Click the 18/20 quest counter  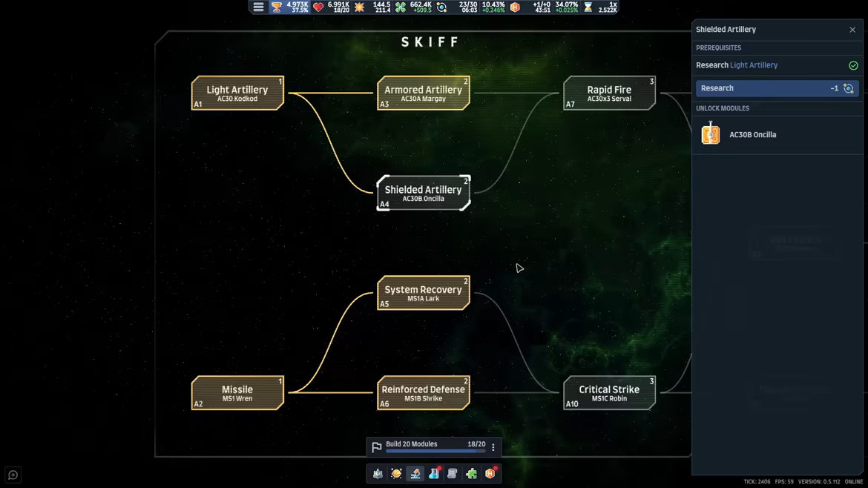pyautogui.click(x=476, y=444)
